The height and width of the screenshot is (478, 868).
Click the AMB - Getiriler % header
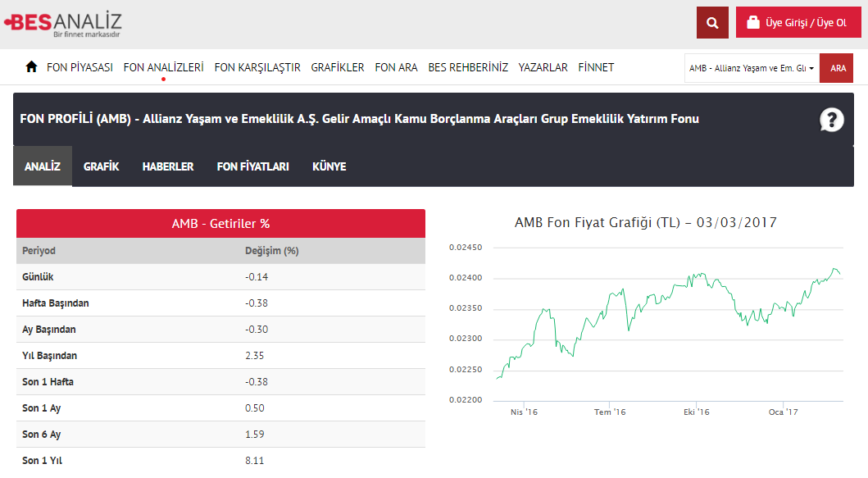click(220, 224)
